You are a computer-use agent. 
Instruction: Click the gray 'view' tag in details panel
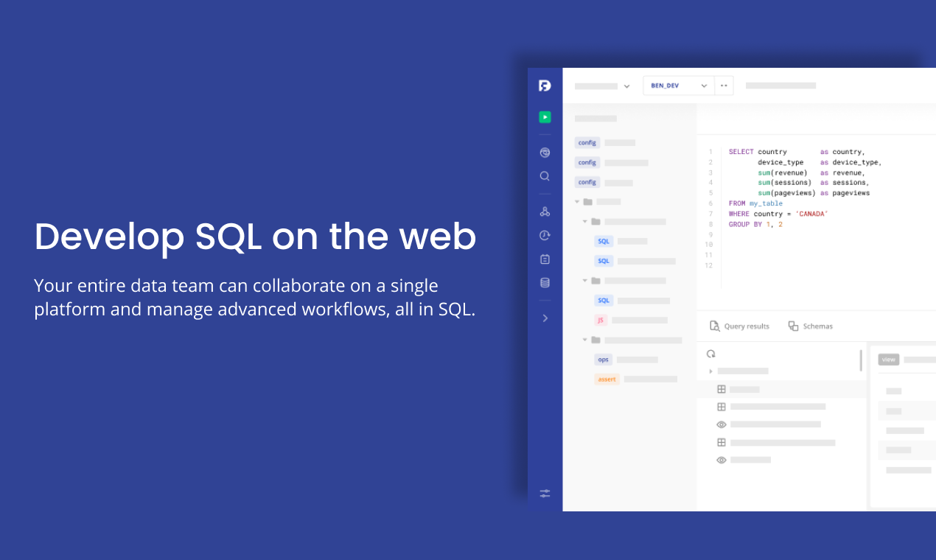point(889,360)
